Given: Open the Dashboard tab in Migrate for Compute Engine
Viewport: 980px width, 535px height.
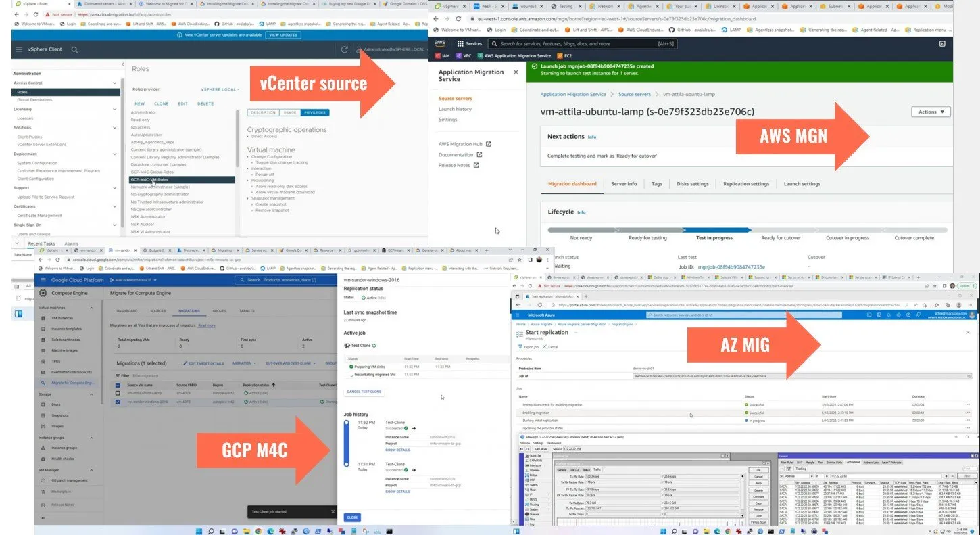Looking at the screenshot, I should 126,311.
